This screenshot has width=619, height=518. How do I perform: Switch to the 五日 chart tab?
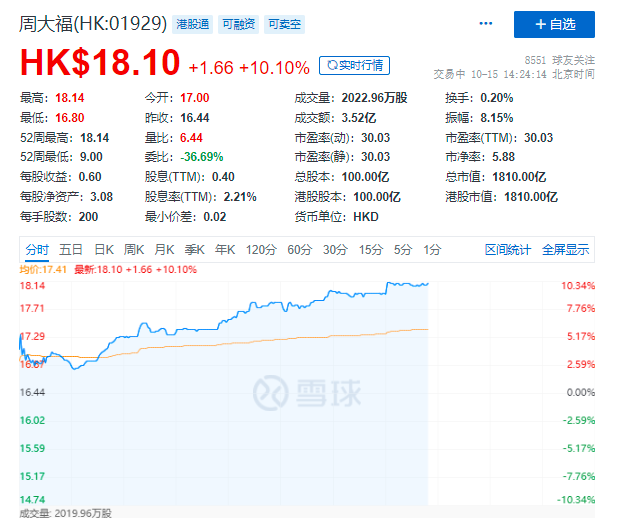tap(71, 250)
